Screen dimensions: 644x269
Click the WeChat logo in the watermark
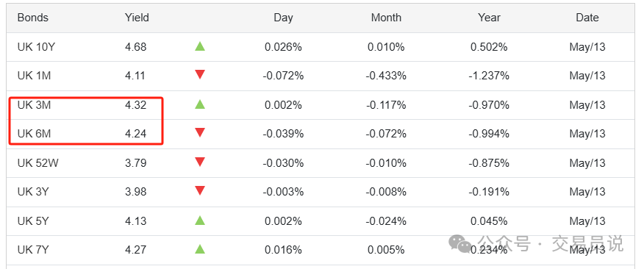pyautogui.click(x=460, y=244)
